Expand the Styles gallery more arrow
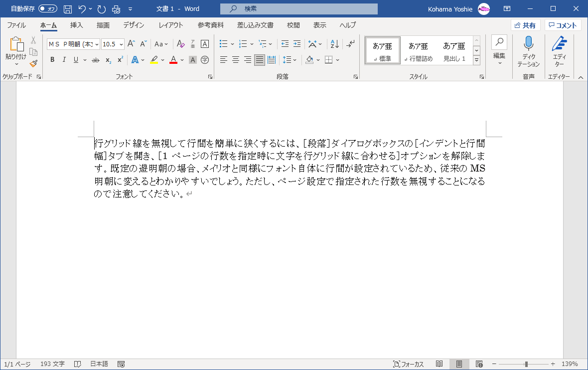The height and width of the screenshot is (370, 588). 476,60
